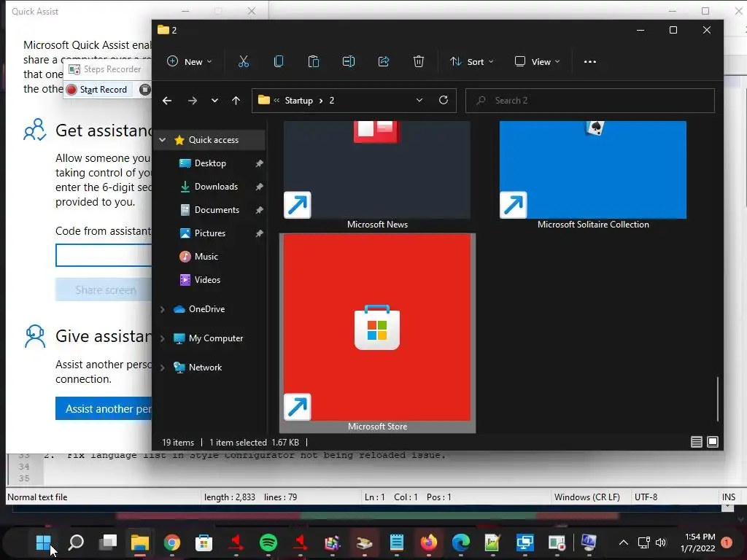Screen dimensions: 747x560
Task: Select Downloads in Quick access
Action: pyautogui.click(x=216, y=187)
